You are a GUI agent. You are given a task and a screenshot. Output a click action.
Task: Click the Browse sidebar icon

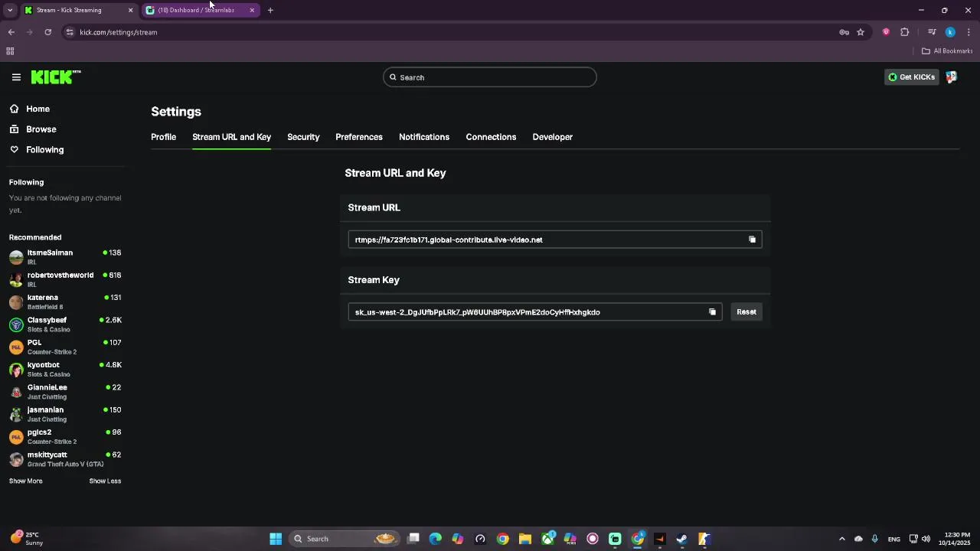[x=15, y=129]
